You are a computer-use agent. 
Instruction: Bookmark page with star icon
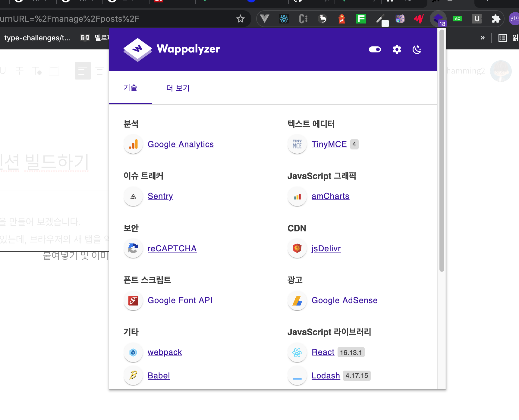[x=241, y=19]
